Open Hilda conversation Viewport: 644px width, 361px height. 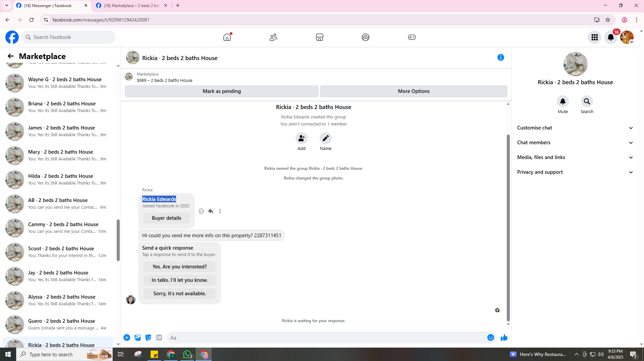[x=58, y=179]
